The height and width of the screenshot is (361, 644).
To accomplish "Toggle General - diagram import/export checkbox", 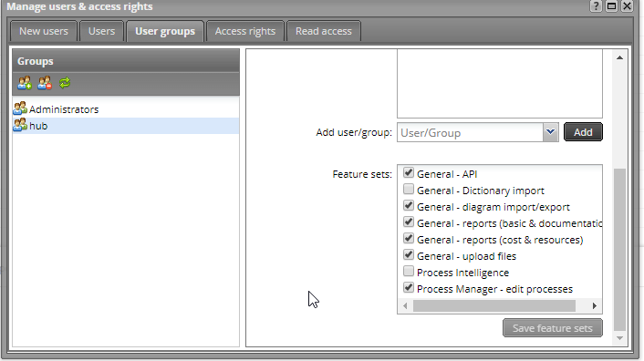I will coord(409,205).
